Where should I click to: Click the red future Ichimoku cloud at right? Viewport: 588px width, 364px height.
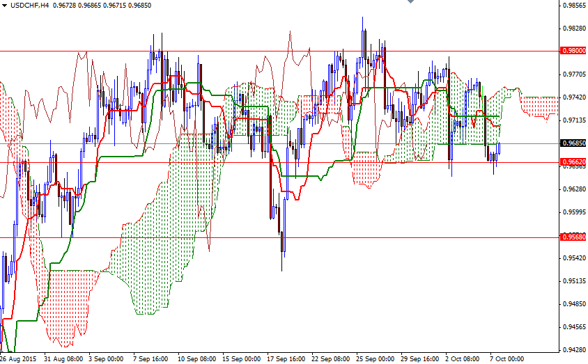(x=540, y=106)
